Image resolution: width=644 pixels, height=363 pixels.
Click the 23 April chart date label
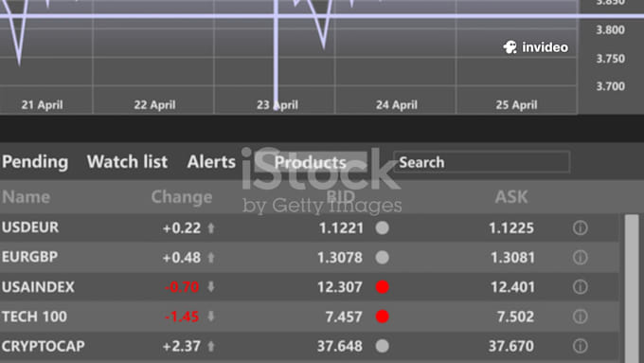(x=277, y=105)
